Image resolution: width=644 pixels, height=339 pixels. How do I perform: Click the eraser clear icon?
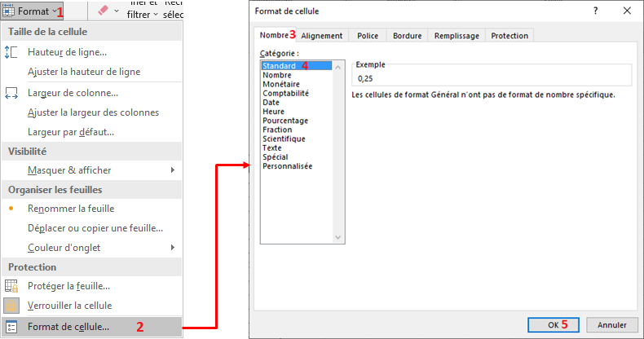coord(103,11)
